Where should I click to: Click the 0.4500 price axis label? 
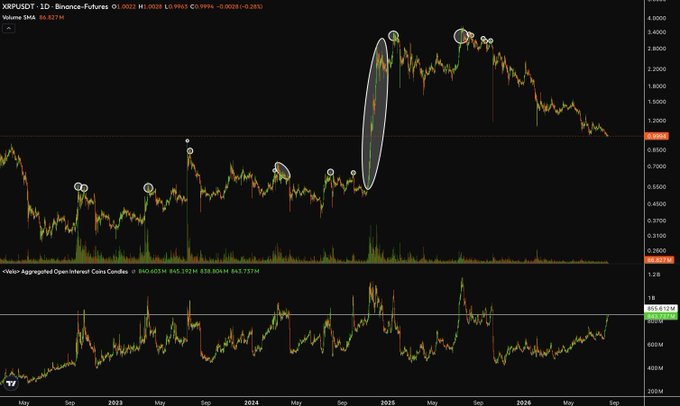point(657,204)
